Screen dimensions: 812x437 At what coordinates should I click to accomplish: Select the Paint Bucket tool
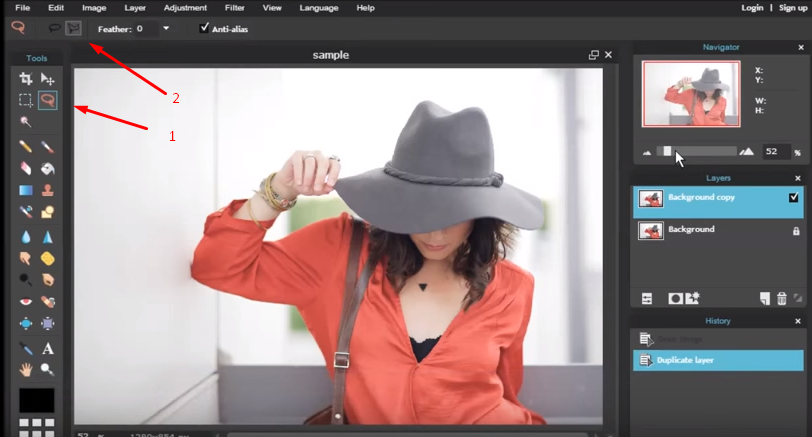point(48,169)
